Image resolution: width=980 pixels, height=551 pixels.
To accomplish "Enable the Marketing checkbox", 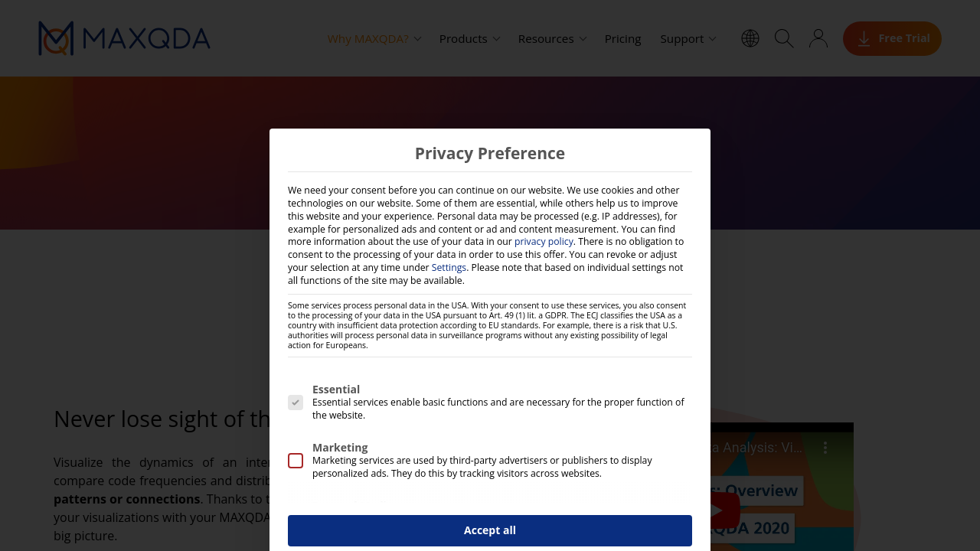I will tap(296, 461).
